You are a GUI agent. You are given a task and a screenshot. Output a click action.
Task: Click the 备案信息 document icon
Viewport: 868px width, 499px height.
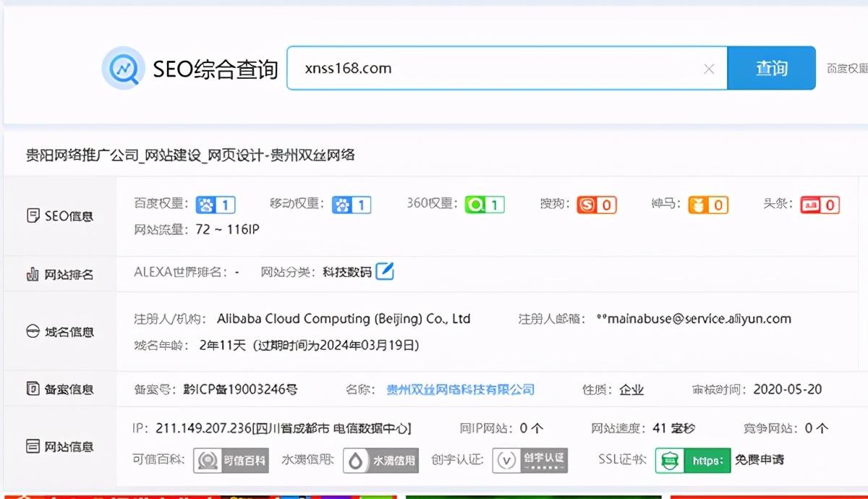33,389
